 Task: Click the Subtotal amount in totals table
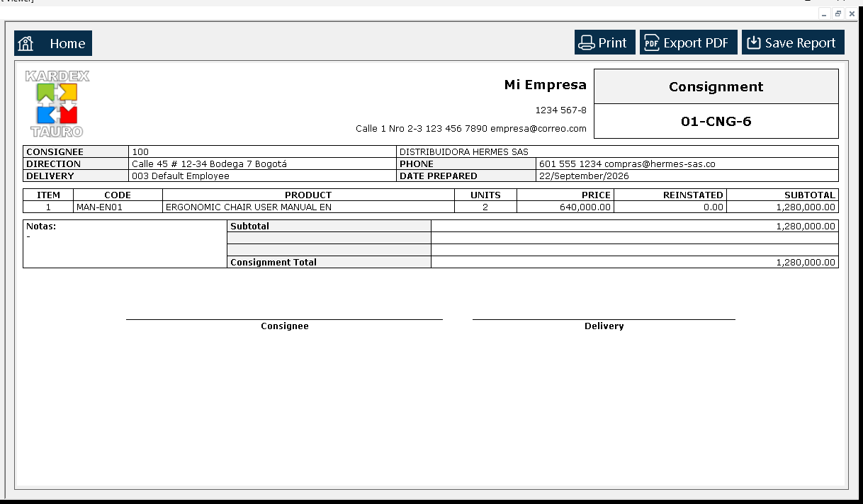click(806, 227)
